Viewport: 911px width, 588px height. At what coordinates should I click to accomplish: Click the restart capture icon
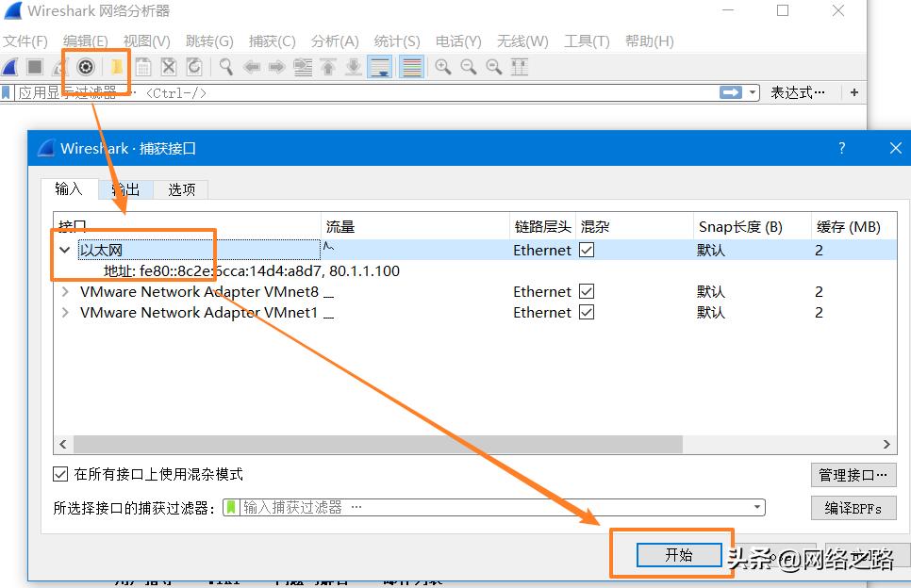[58, 66]
